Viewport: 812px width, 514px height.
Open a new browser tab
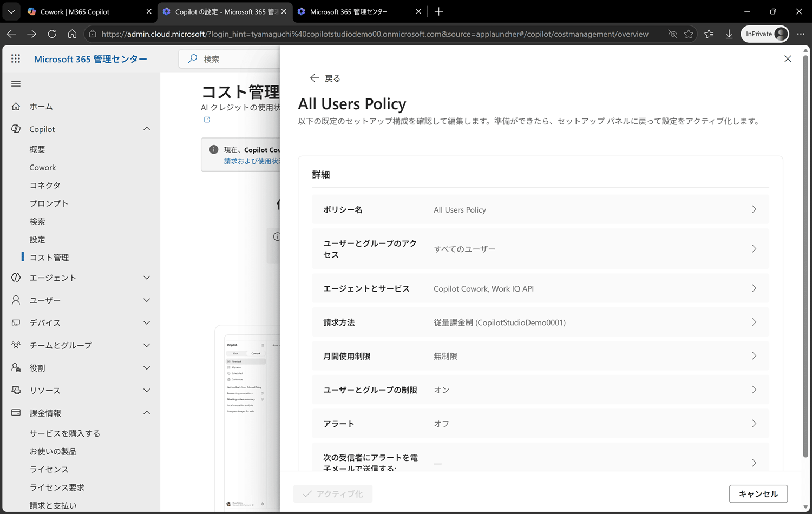tap(439, 11)
